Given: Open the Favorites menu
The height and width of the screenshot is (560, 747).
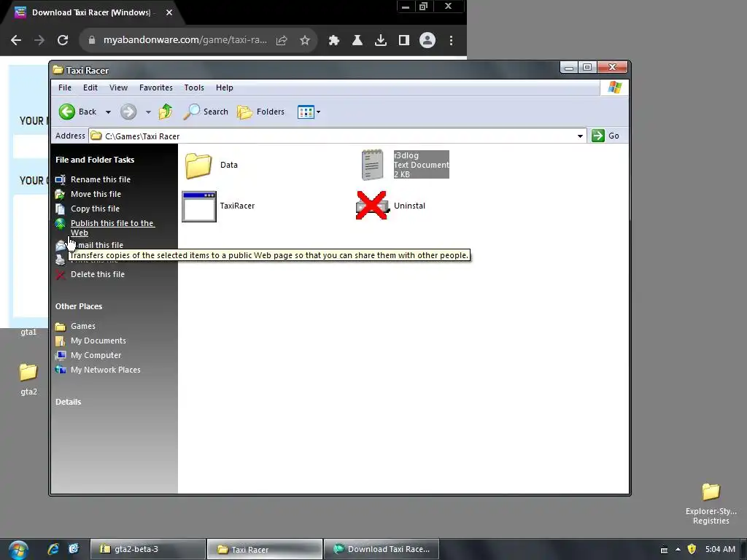Looking at the screenshot, I should [x=156, y=87].
